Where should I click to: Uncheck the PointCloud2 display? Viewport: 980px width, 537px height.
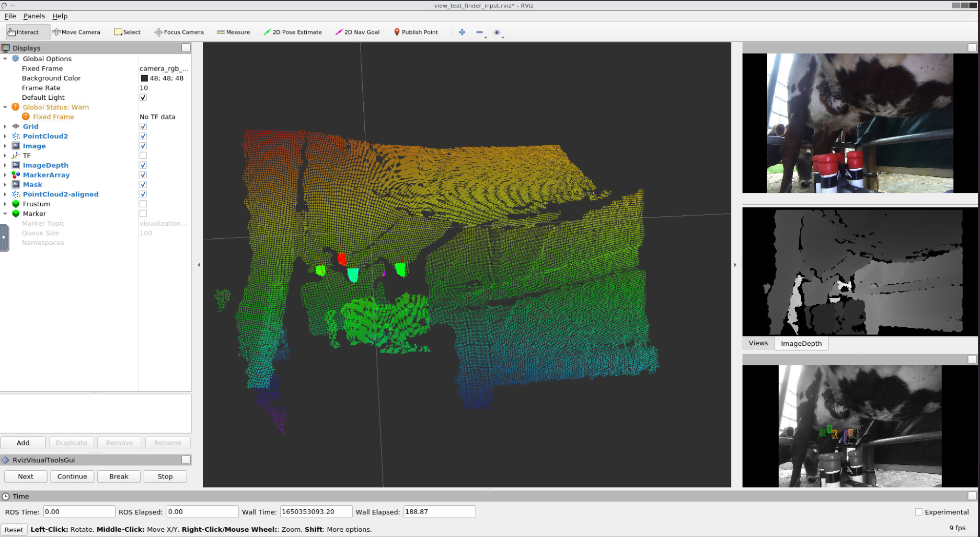pos(143,136)
